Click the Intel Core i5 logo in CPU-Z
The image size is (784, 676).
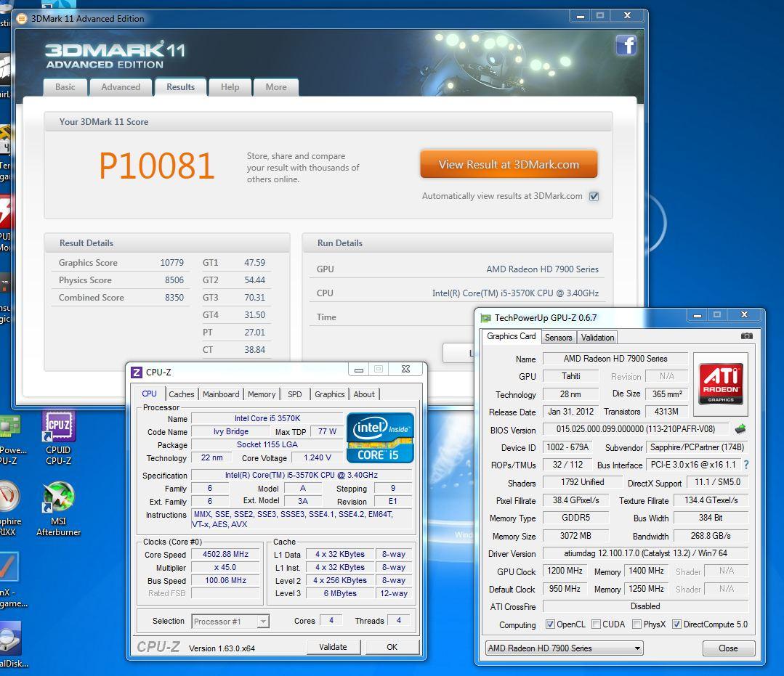[x=380, y=438]
